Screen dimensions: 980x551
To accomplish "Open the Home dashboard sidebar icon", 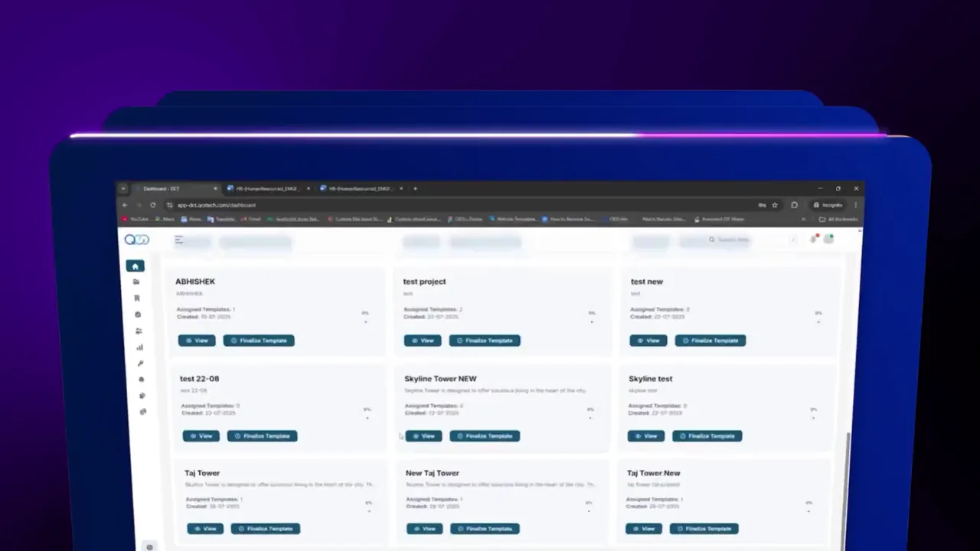I will click(135, 266).
